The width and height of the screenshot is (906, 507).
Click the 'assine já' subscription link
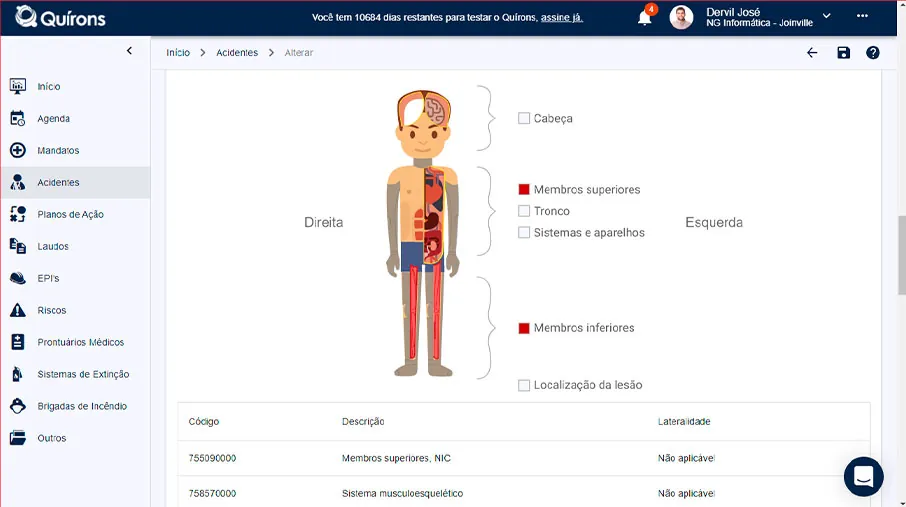[x=562, y=18]
